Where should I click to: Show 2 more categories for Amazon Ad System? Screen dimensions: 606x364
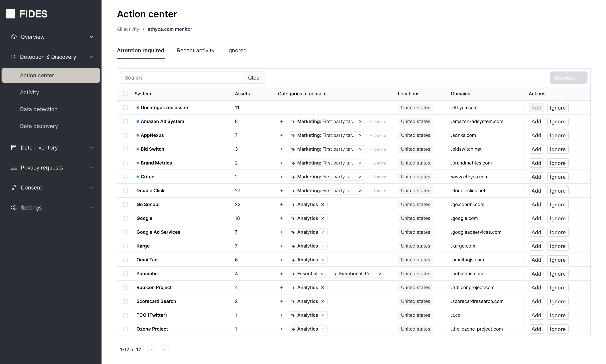[378, 122]
